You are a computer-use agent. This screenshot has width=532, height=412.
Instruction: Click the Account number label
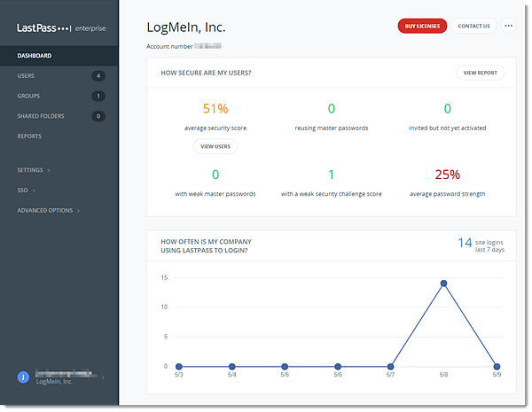pyautogui.click(x=169, y=46)
